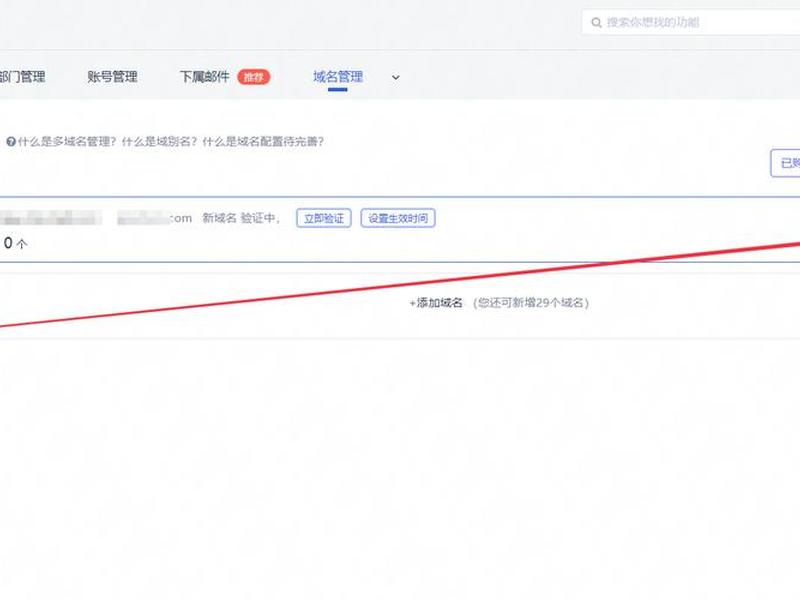Click the question mark help icon
This screenshot has width=800, height=600.
(x=11, y=142)
